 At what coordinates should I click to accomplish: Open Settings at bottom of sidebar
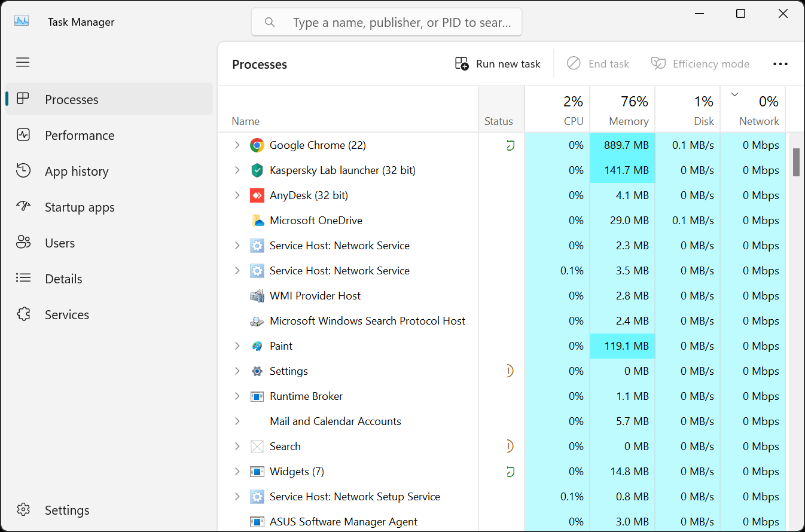(109, 510)
